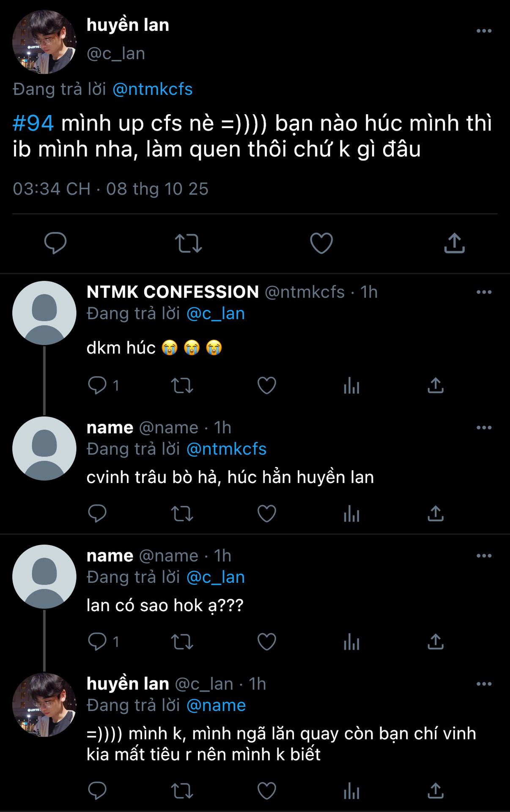Open the #94 hashtag link
The image size is (510, 812).
[33, 123]
